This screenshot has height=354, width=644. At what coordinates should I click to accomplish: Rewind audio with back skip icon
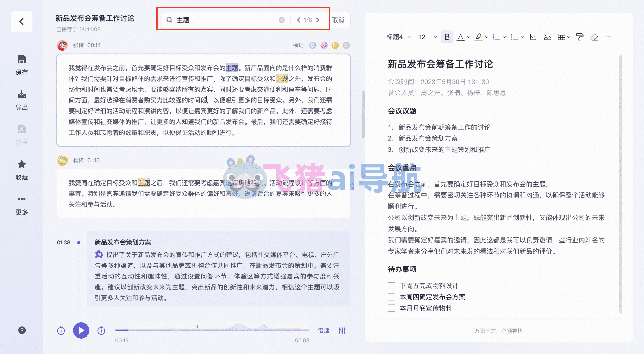[x=61, y=331]
